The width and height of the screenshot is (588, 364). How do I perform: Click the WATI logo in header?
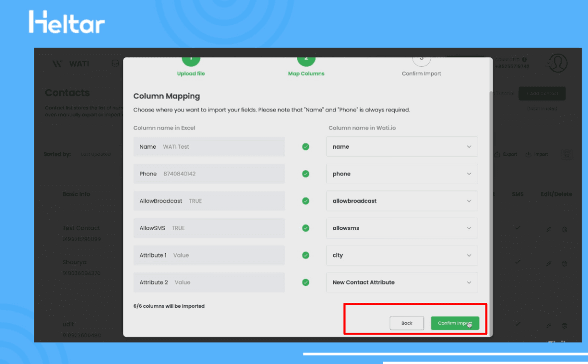point(71,64)
